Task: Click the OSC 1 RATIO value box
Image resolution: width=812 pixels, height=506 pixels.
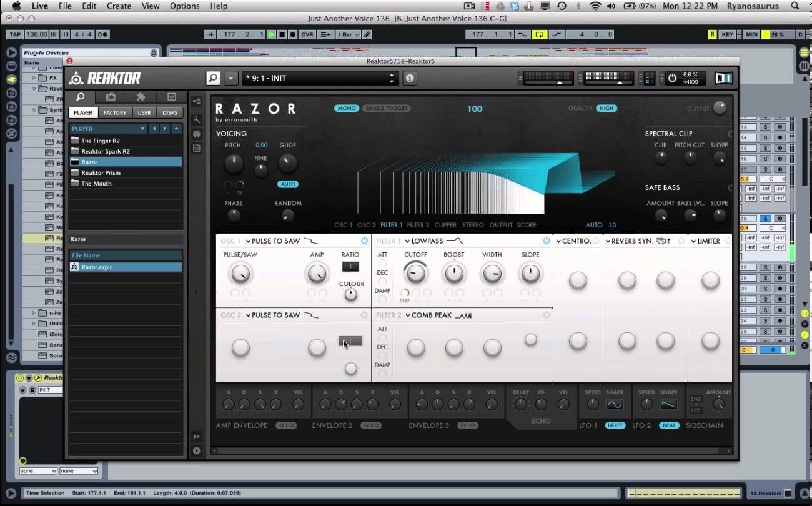Action: 350,267
